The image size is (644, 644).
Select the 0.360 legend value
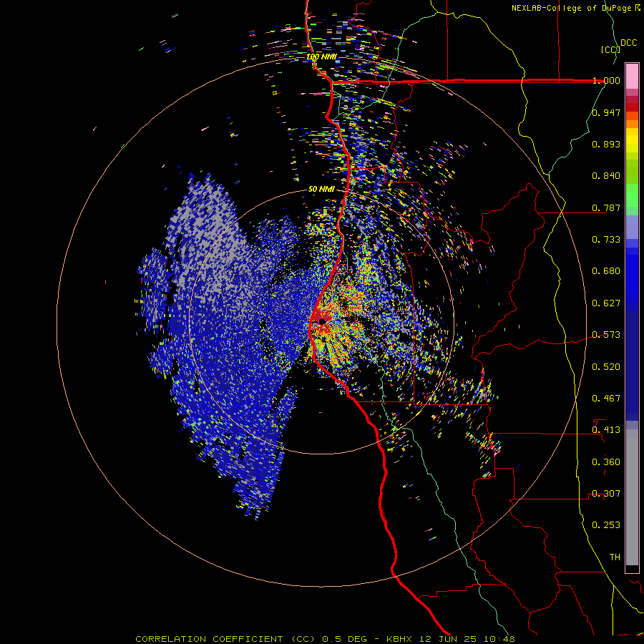pyautogui.click(x=606, y=462)
